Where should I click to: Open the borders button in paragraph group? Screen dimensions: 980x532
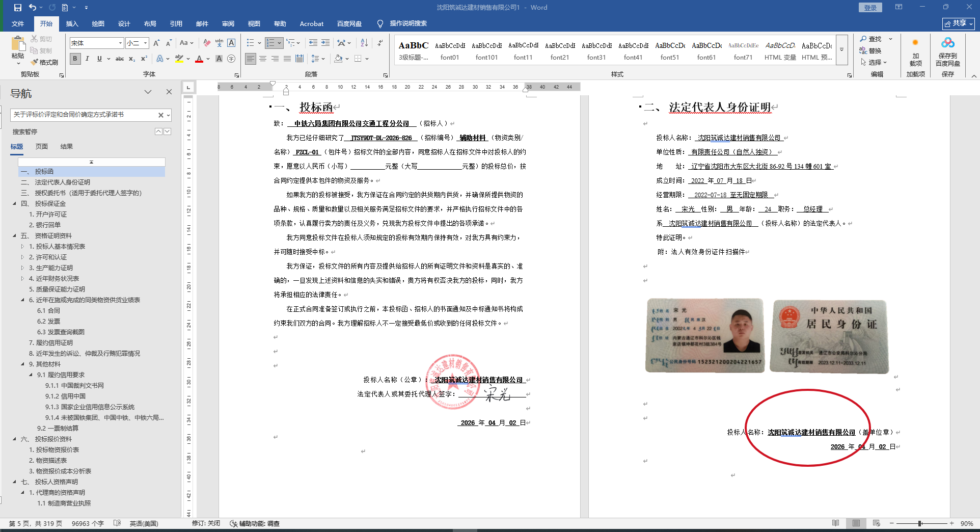pos(358,59)
